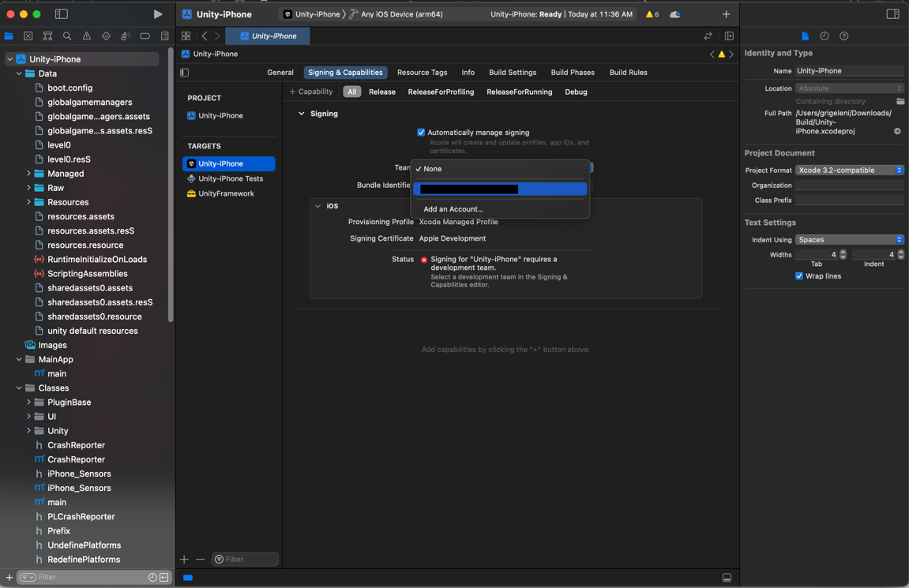Image resolution: width=909 pixels, height=588 pixels.
Task: Collapse the Signing section
Action: [301, 114]
